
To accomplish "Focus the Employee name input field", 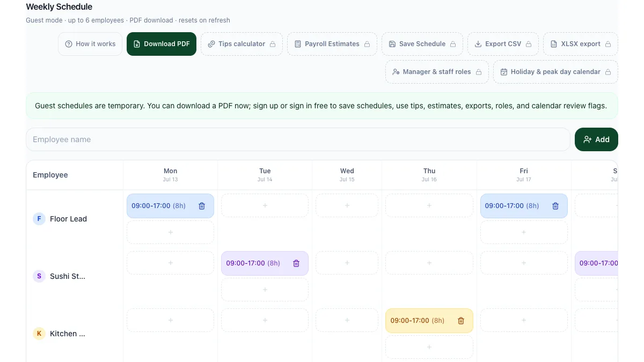I will 298,139.
